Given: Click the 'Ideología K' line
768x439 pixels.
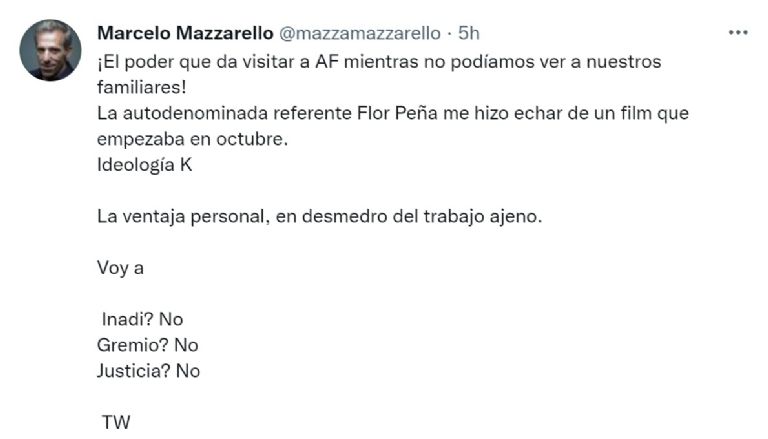Looking at the screenshot, I should [144, 165].
